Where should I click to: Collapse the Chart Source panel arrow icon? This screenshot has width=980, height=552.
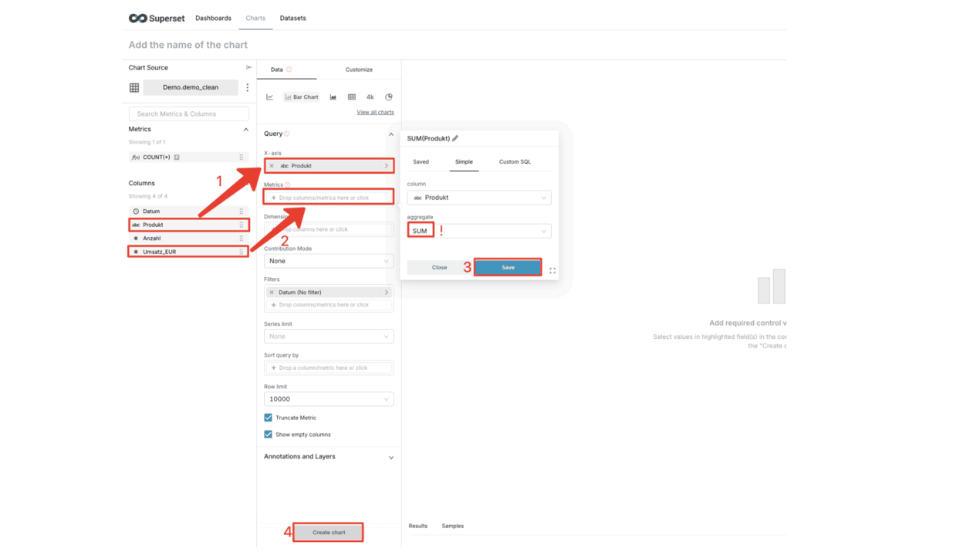[x=248, y=68]
